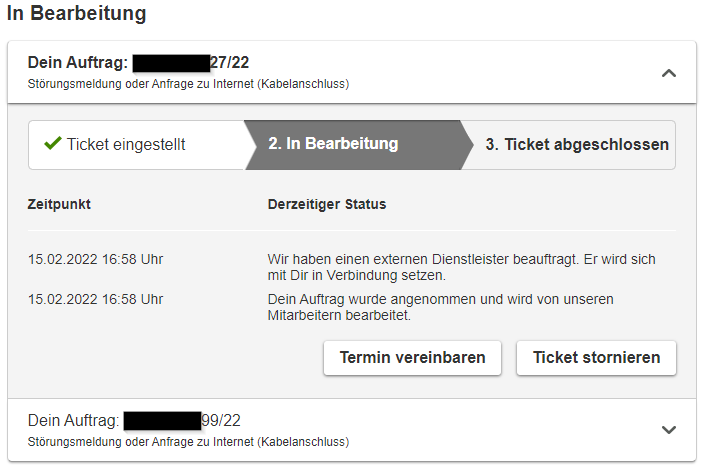The image size is (705, 471).
Task: Expand the order ending in 99/22
Action: point(669,430)
